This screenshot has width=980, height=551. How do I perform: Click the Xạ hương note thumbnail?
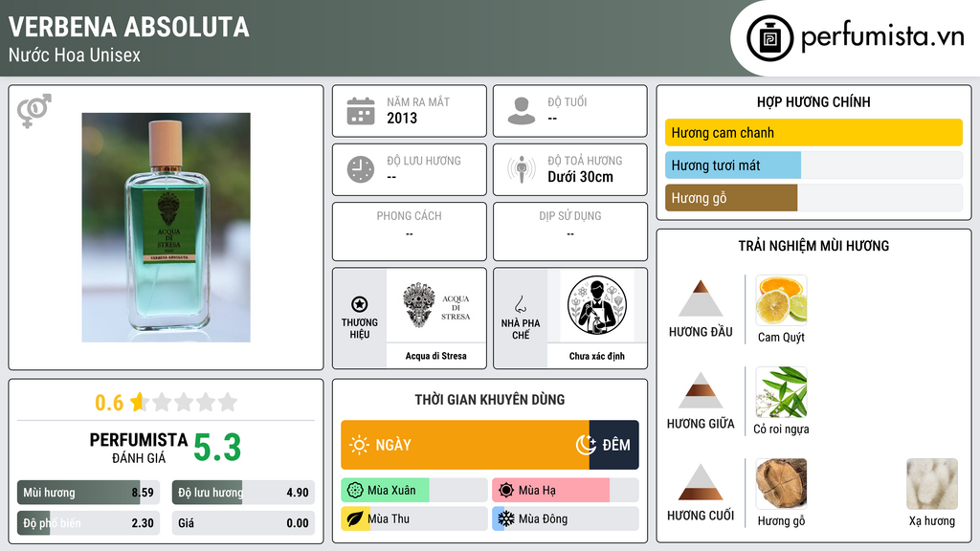tap(932, 484)
